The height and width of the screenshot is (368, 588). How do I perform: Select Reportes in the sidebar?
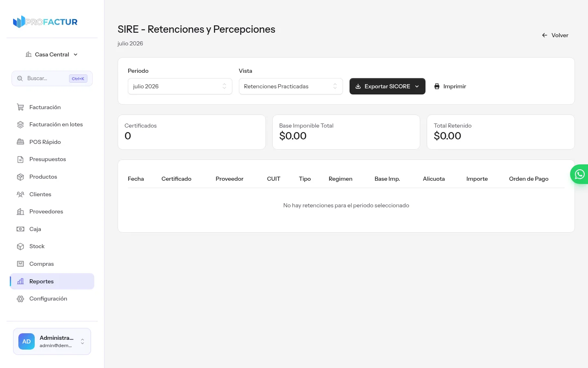pyautogui.click(x=52, y=281)
